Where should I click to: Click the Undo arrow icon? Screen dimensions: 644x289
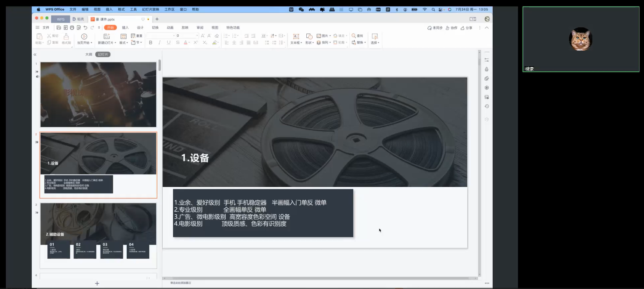86,28
